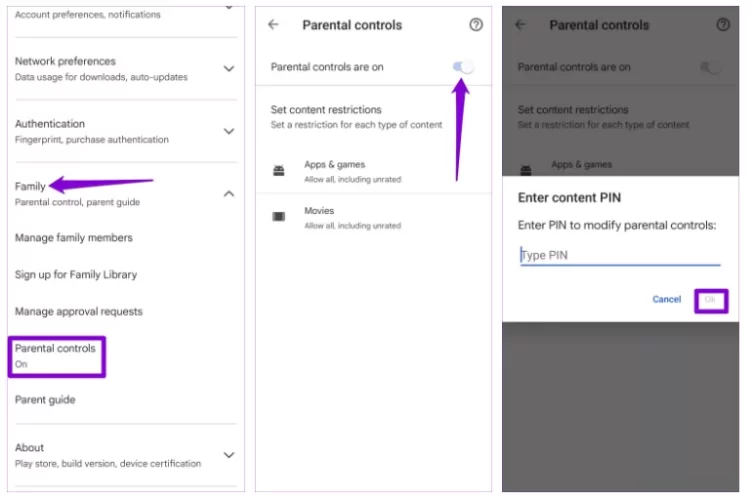Click Movies film icon
The image size is (752, 500).
click(279, 217)
